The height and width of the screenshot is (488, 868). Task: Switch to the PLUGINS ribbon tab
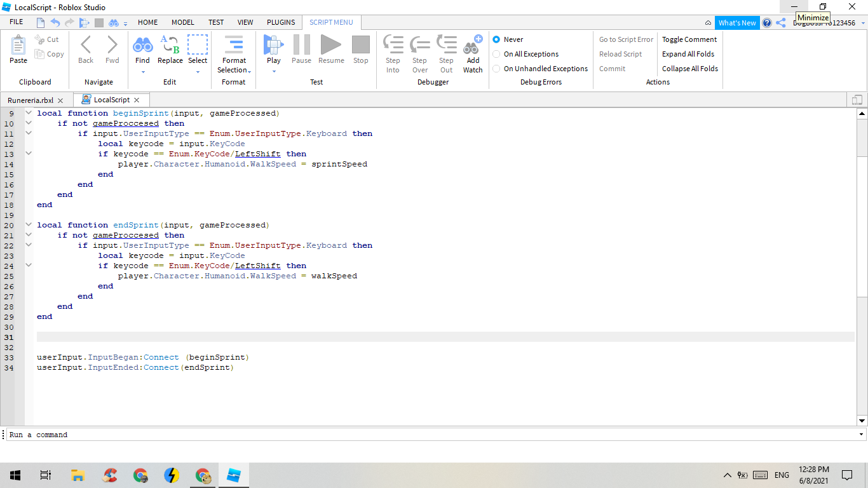pyautogui.click(x=281, y=22)
